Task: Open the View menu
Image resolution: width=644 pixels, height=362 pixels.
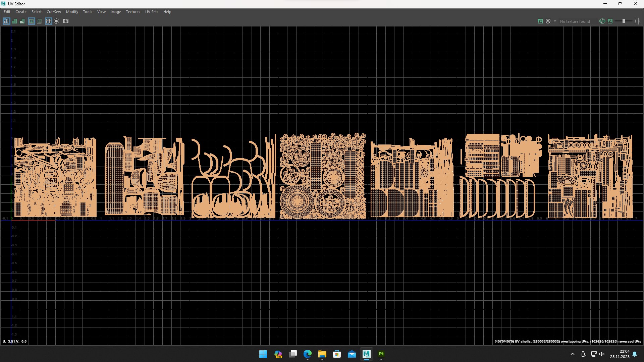Action: (101, 12)
